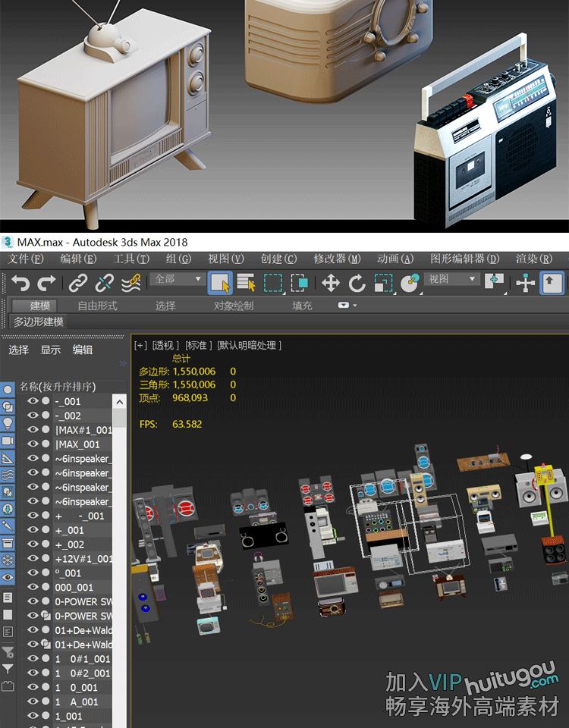Click the Undo arrow in the toolbar

pyautogui.click(x=20, y=284)
